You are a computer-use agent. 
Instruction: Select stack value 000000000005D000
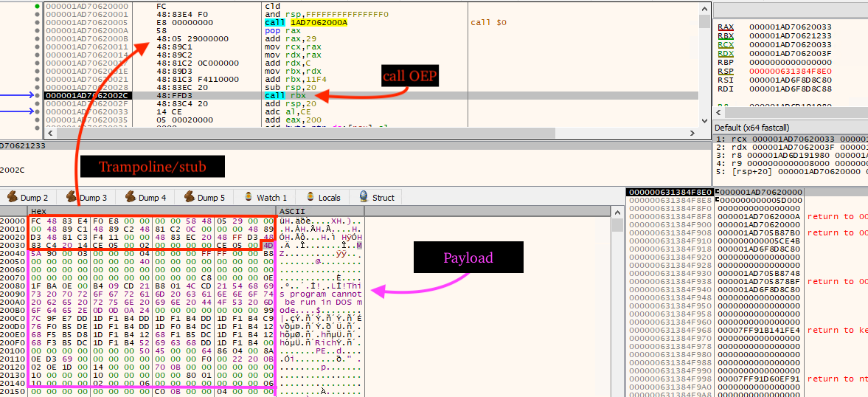point(758,200)
